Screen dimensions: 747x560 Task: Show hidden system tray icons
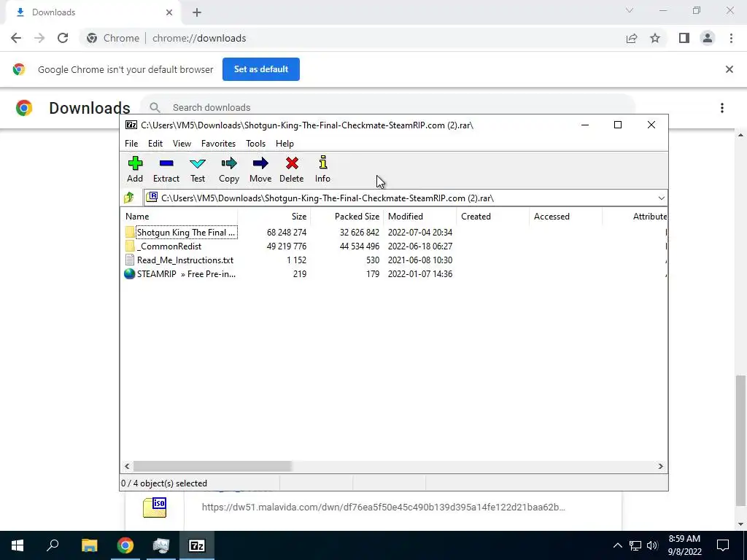[x=617, y=545]
